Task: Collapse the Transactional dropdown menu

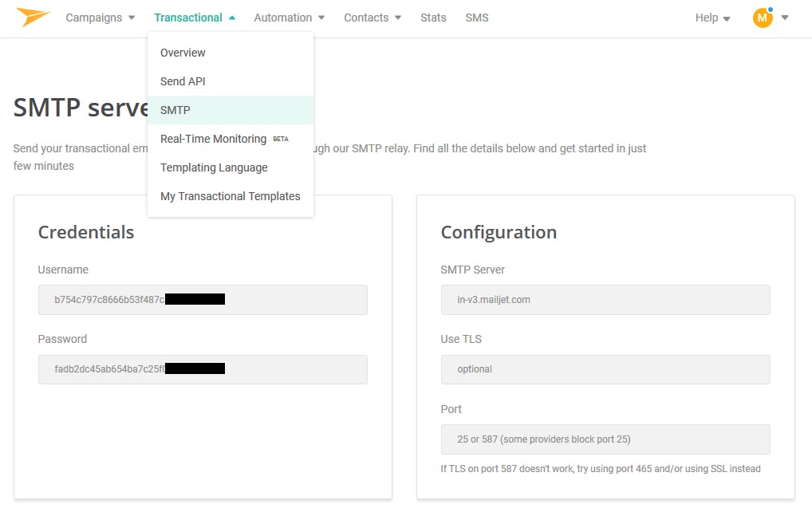Action: tap(195, 18)
